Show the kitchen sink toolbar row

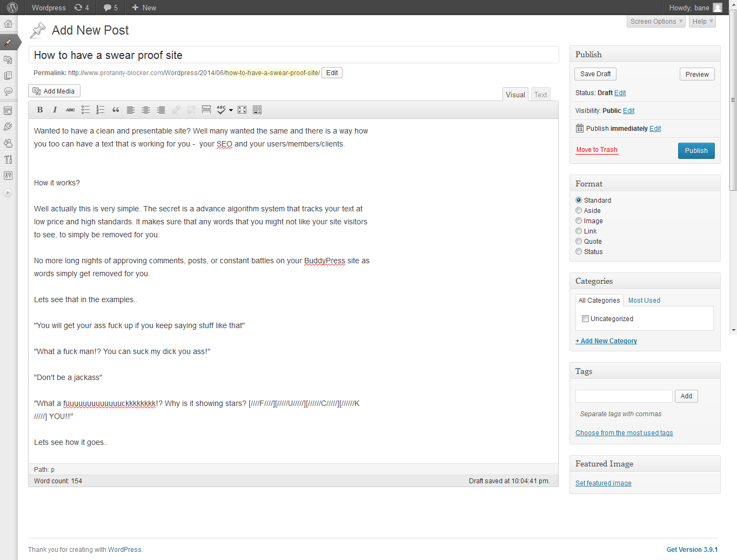click(x=257, y=110)
